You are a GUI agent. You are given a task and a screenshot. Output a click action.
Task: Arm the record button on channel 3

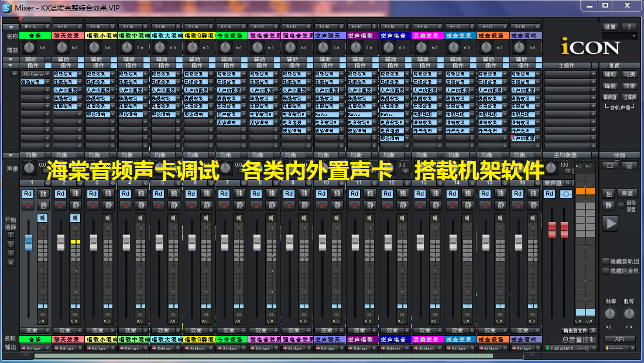click(93, 206)
